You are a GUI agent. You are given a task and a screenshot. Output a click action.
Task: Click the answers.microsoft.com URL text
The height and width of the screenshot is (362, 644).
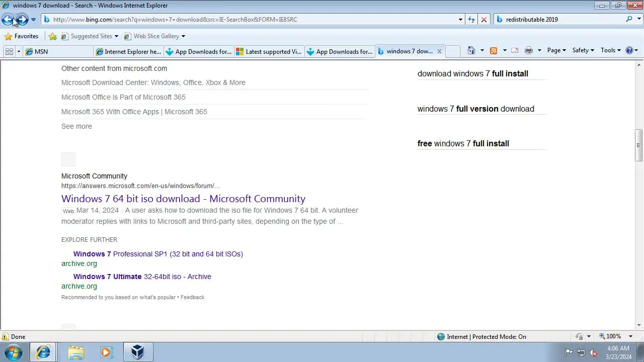pyautogui.click(x=141, y=186)
